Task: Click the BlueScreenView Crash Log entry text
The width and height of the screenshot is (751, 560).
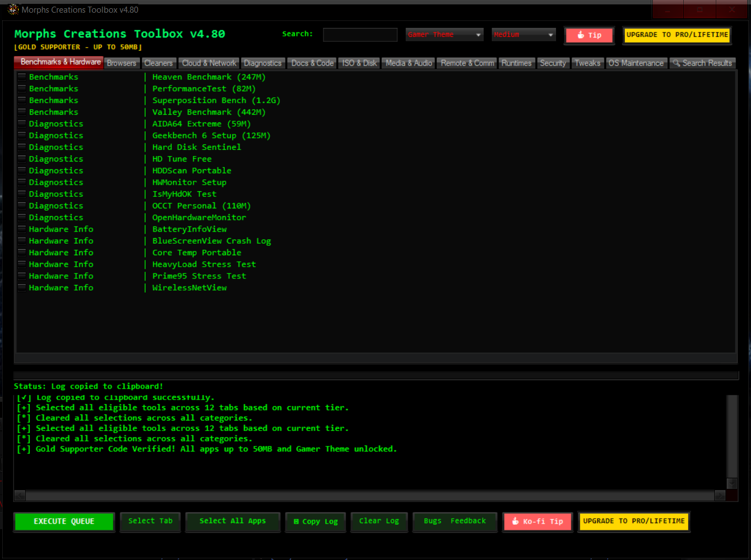Action: [212, 241]
